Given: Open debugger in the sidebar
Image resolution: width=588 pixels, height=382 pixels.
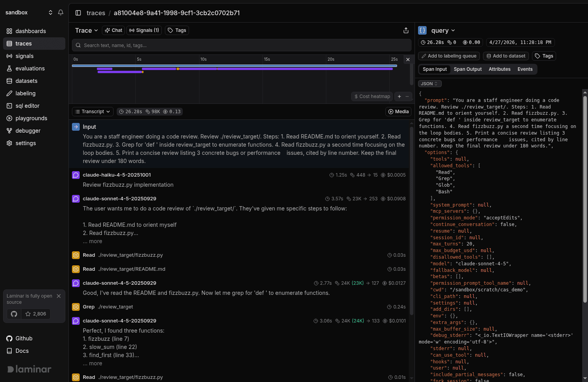Looking at the screenshot, I should 34,131.
